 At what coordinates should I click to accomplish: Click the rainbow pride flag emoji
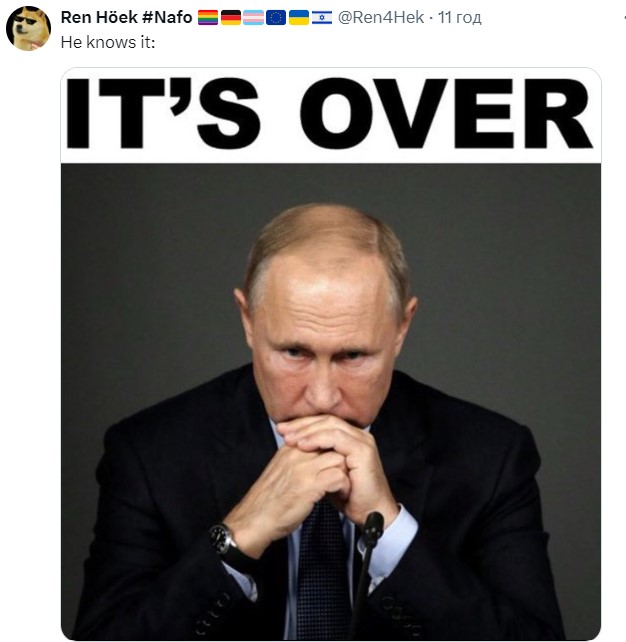(x=208, y=18)
